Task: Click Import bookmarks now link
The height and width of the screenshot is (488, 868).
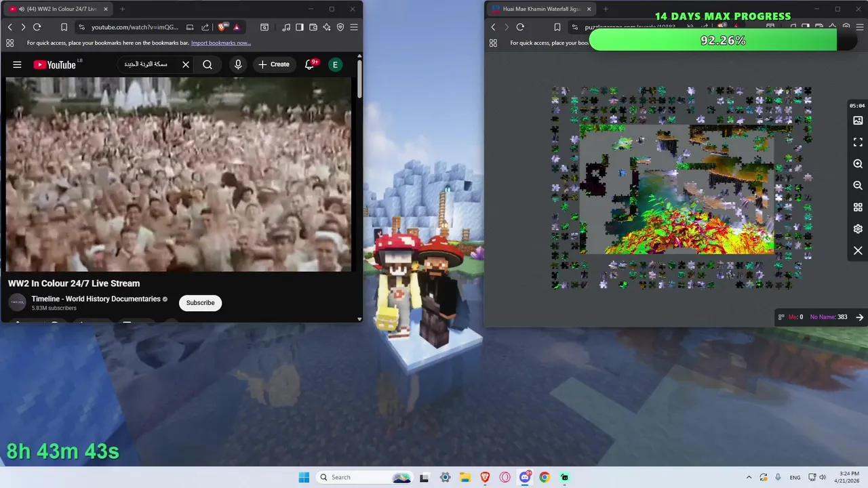Action: tap(221, 43)
